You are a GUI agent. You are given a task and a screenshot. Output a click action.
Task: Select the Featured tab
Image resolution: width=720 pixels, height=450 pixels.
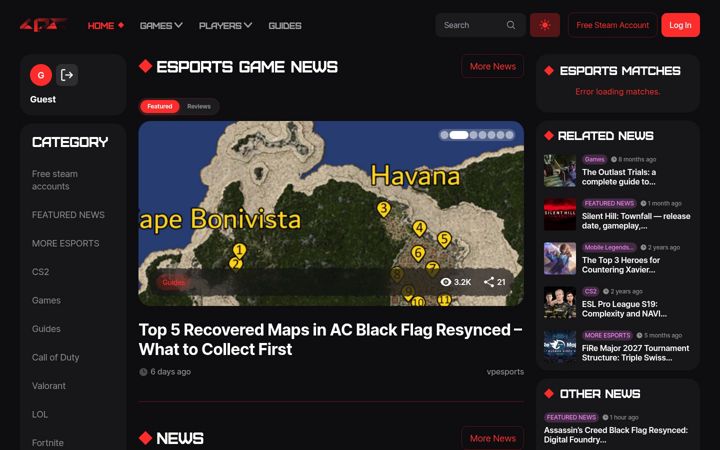tap(160, 106)
